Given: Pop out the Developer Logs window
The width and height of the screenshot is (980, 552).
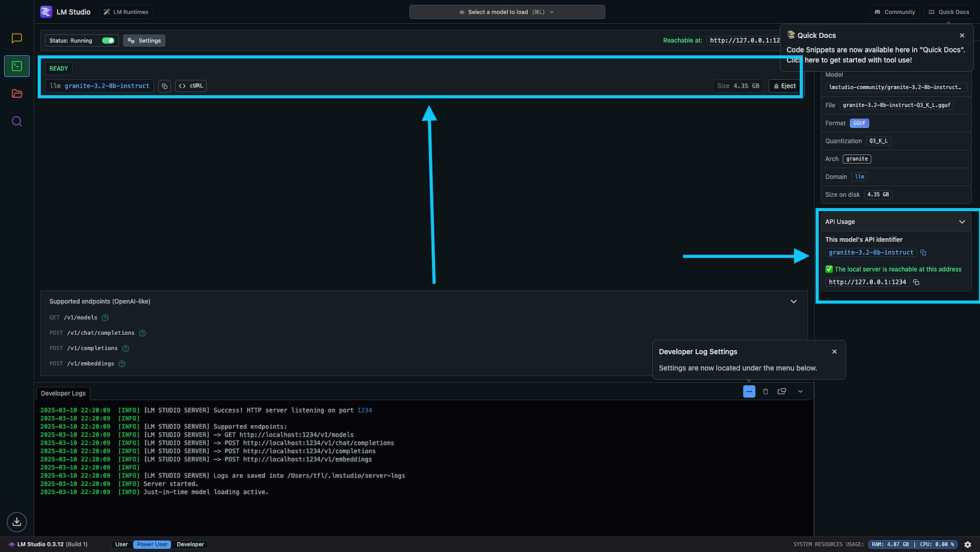Looking at the screenshot, I should 782,392.
